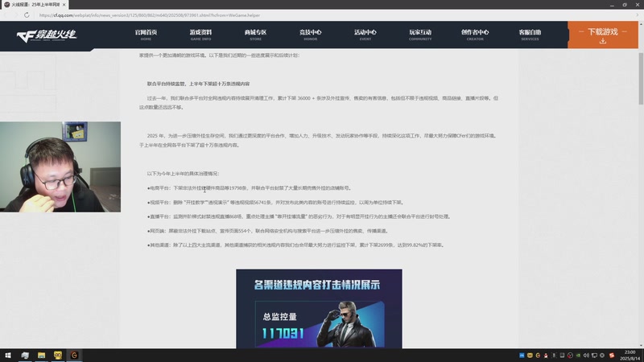The height and width of the screenshot is (362, 644).
Task: Open the 创作者中心 CREATOR menu
Action: click(475, 35)
